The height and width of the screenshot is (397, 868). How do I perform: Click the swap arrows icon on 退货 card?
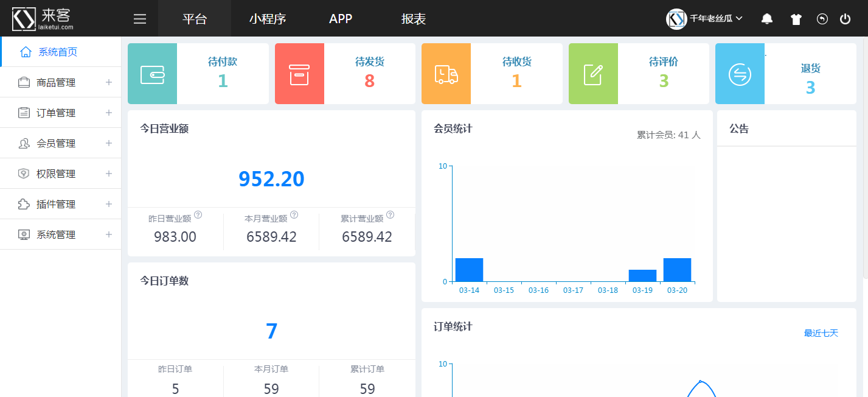point(740,74)
